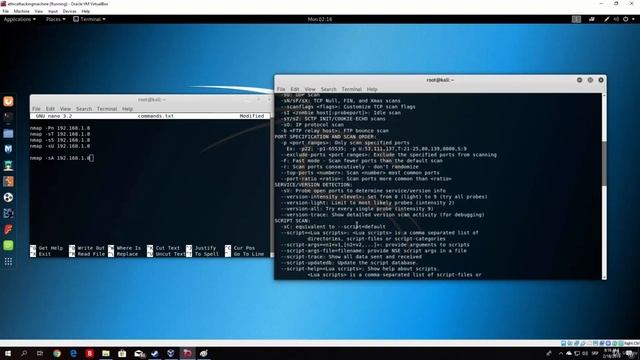Open the Places menu in Kali top bar
640x360 pixels.
coord(56,19)
